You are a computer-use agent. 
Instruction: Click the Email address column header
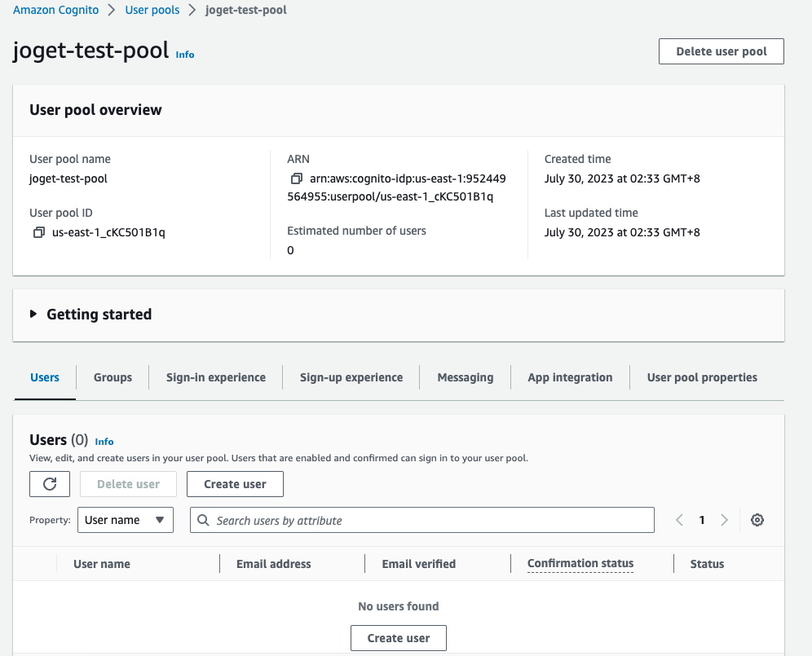[273, 564]
